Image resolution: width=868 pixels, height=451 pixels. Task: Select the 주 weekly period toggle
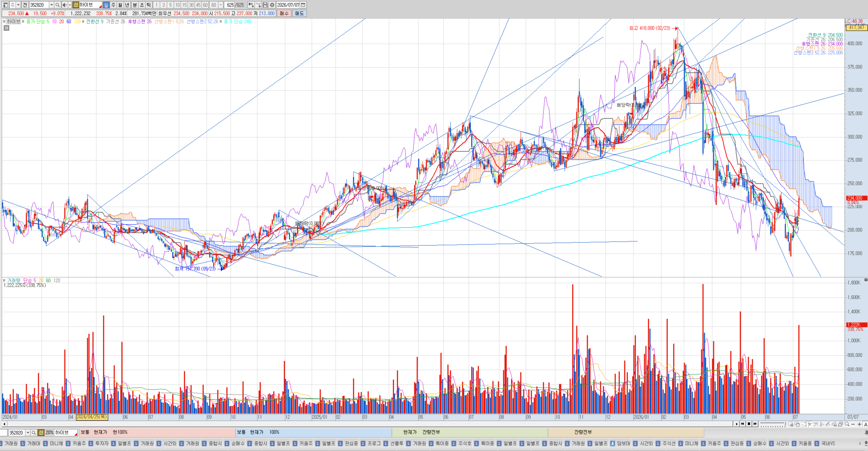tap(113, 5)
